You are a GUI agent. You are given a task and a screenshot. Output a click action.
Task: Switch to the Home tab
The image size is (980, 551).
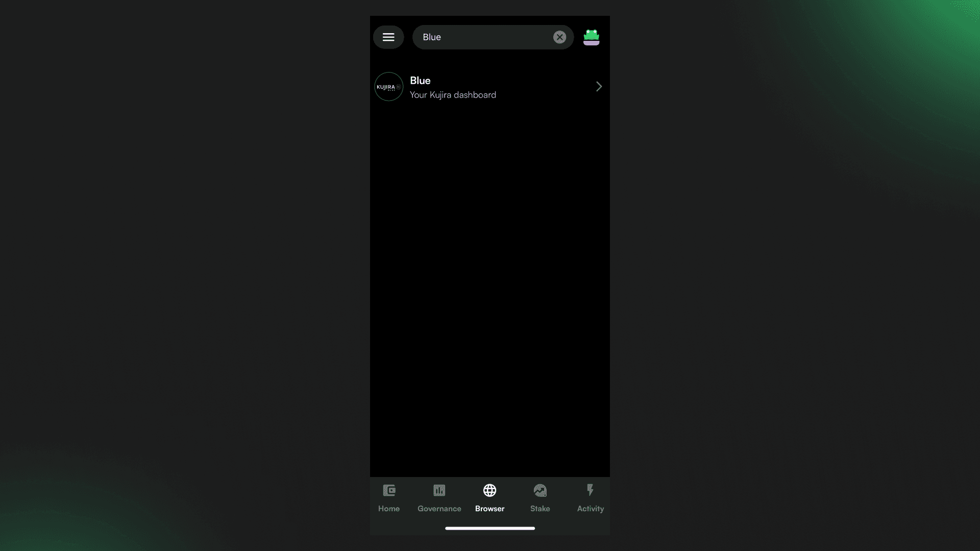[388, 496]
